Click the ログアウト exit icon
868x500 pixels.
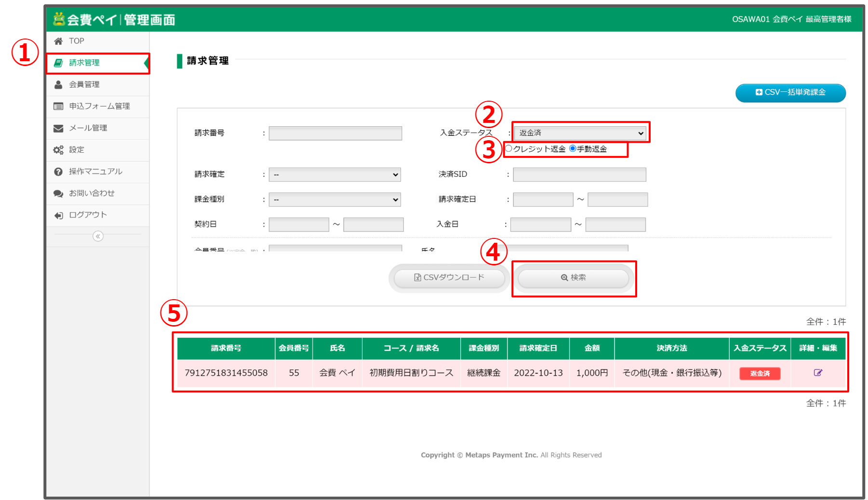click(x=58, y=215)
